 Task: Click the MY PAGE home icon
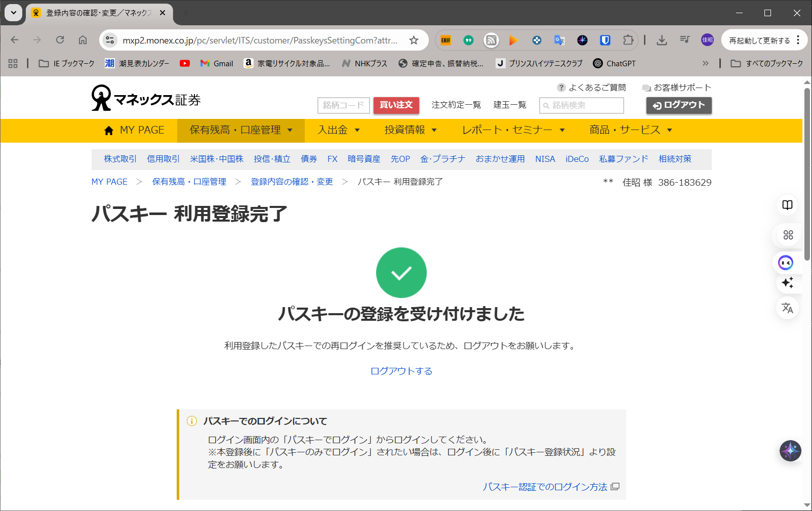(108, 131)
